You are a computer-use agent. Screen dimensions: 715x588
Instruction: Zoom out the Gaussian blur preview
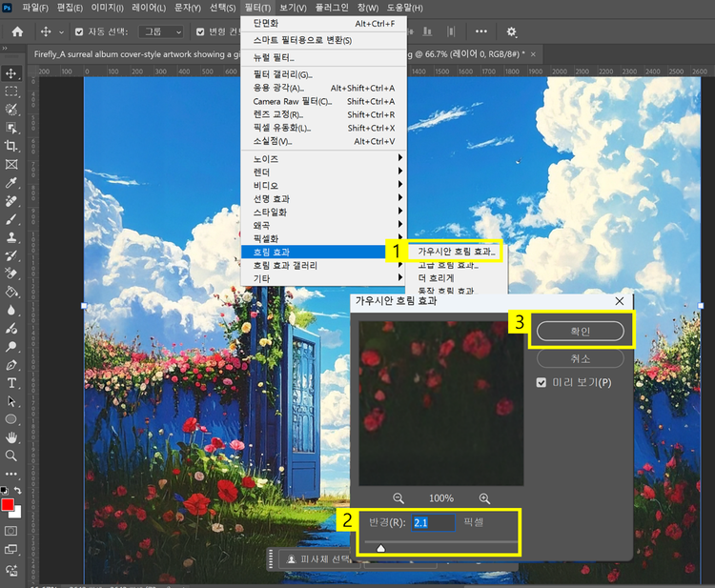point(398,498)
